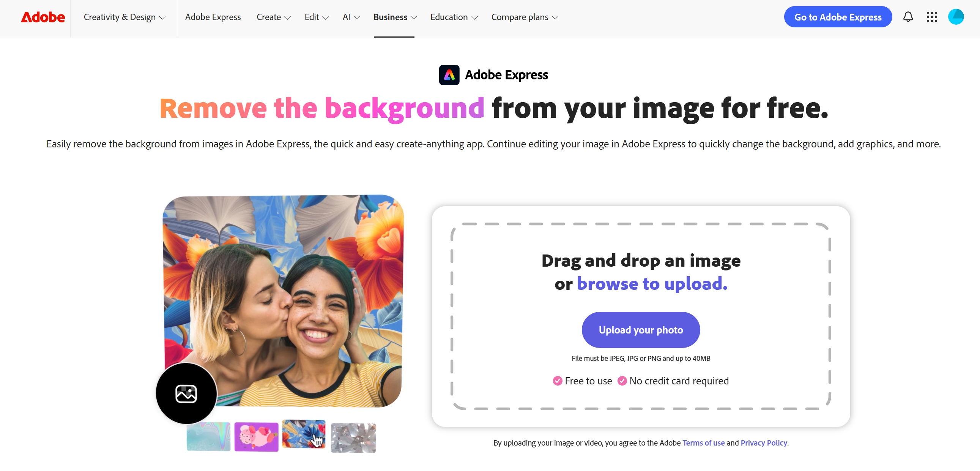Open the notifications bell
980x471 pixels.
(x=908, y=17)
